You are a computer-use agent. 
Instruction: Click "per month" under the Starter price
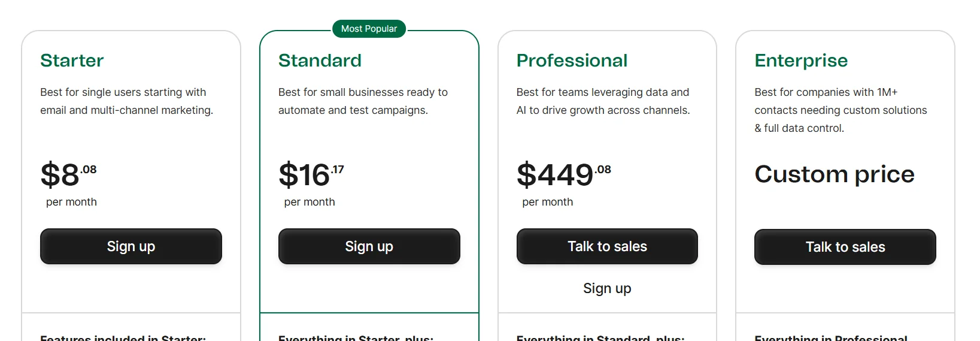[x=71, y=202]
